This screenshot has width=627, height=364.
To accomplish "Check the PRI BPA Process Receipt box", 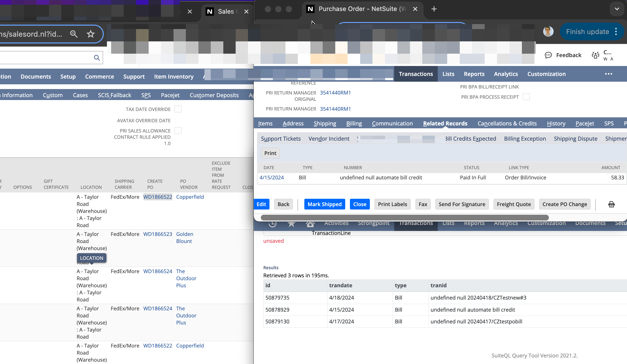I will [x=526, y=97].
